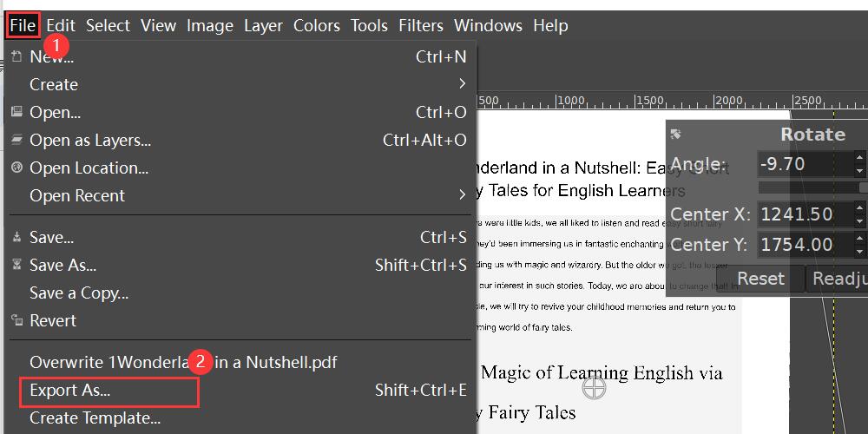This screenshot has height=434, width=868.
Task: Open the Help menu
Action: click(550, 25)
